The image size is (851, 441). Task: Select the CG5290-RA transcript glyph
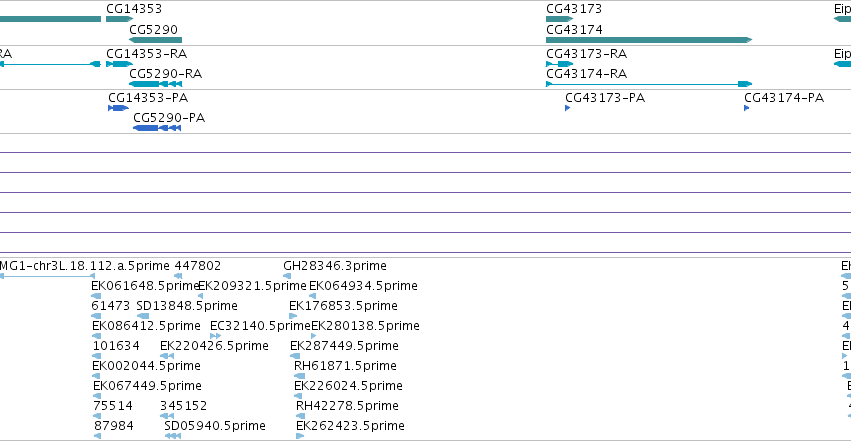coord(155,84)
